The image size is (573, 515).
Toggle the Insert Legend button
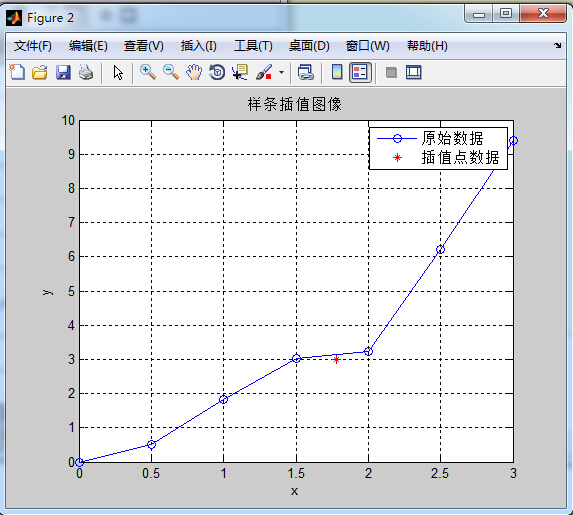point(360,72)
